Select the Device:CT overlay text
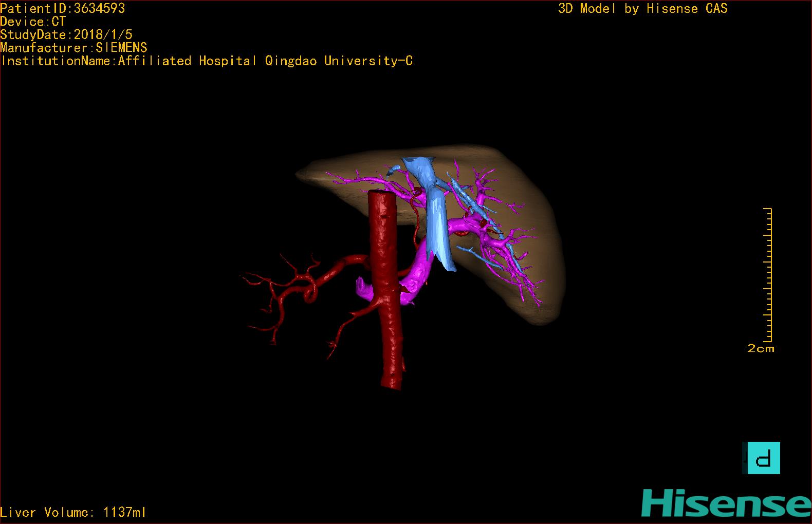Screen dimensions: 812x524 [x=33, y=22]
